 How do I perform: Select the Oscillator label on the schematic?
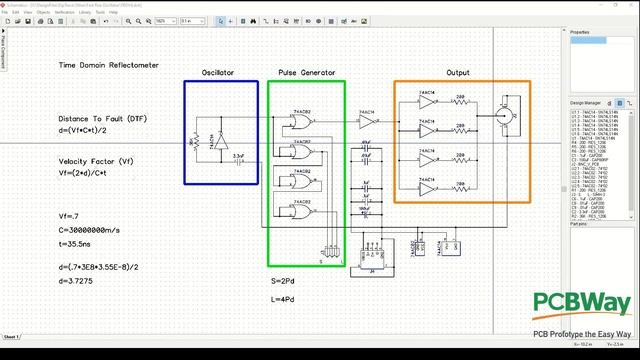[x=218, y=73]
